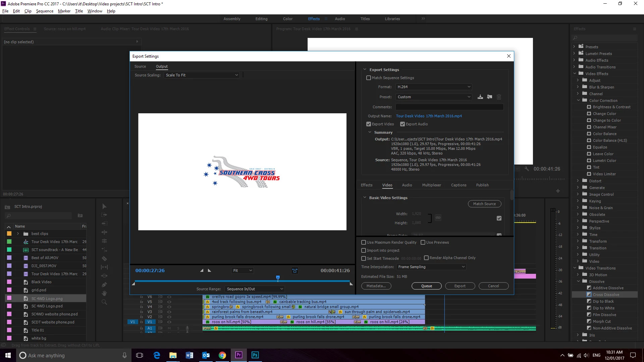The height and width of the screenshot is (362, 644).
Task: Open Photoshop from the Windows taskbar
Action: [x=255, y=355]
